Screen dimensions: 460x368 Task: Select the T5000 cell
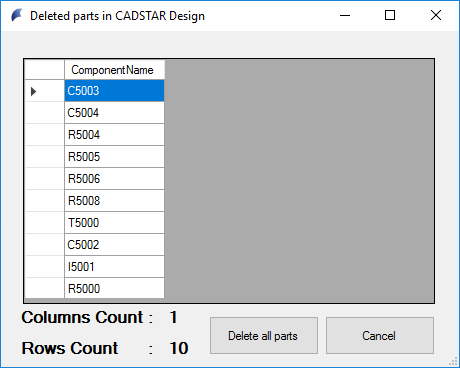click(114, 223)
